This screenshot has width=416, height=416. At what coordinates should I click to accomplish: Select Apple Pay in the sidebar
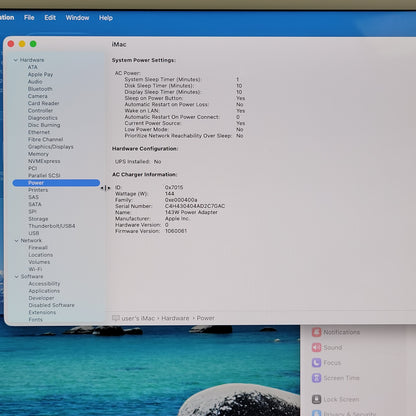coord(40,74)
